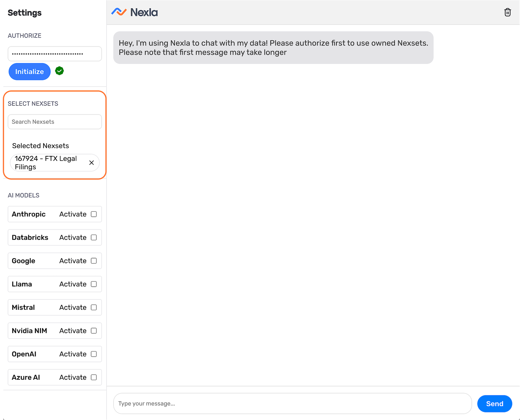Tick the Google Activate checkbox

click(94, 261)
